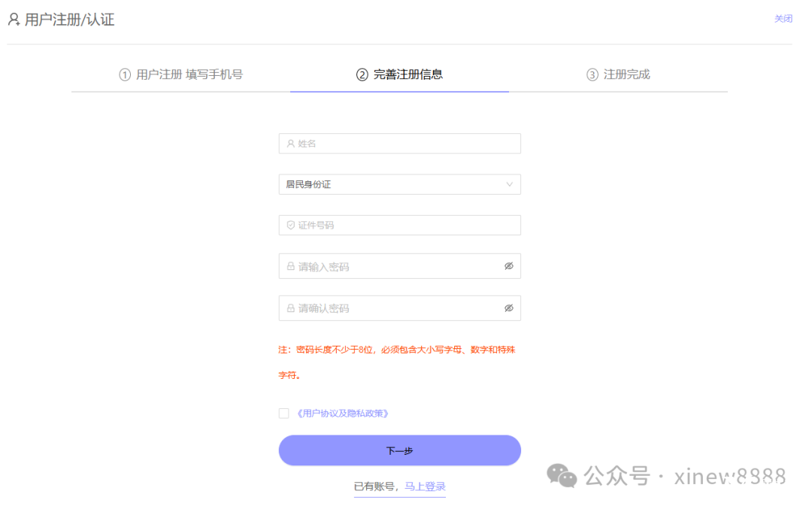Check the 用户协议及隐私政策 agreement checkbox
This screenshot has width=812, height=509.
(283, 414)
